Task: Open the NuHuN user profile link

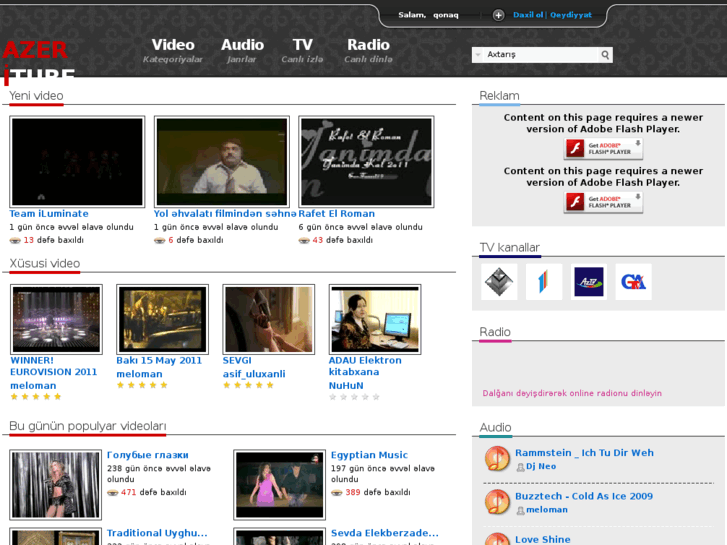Action: tap(346, 386)
